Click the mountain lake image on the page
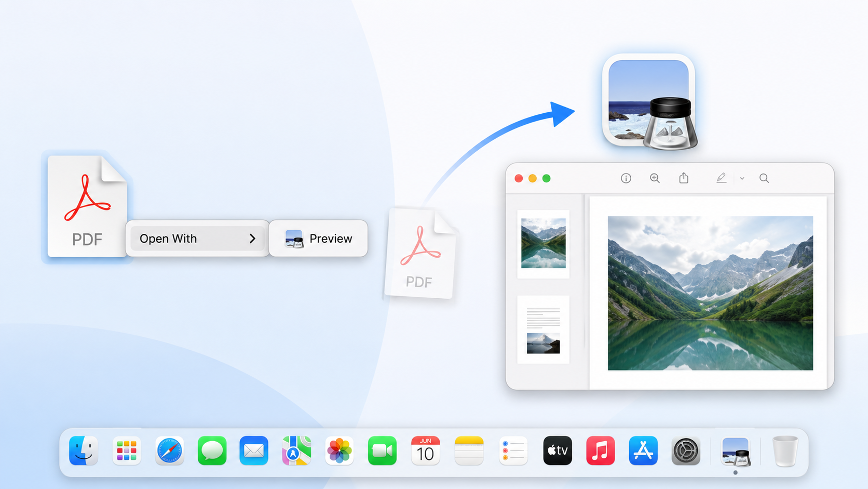The height and width of the screenshot is (489, 868). (710, 293)
